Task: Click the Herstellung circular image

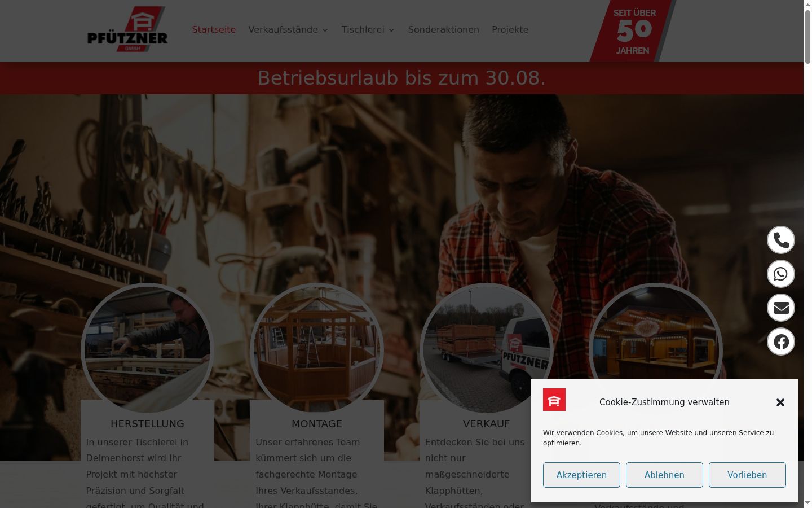Action: click(x=148, y=349)
